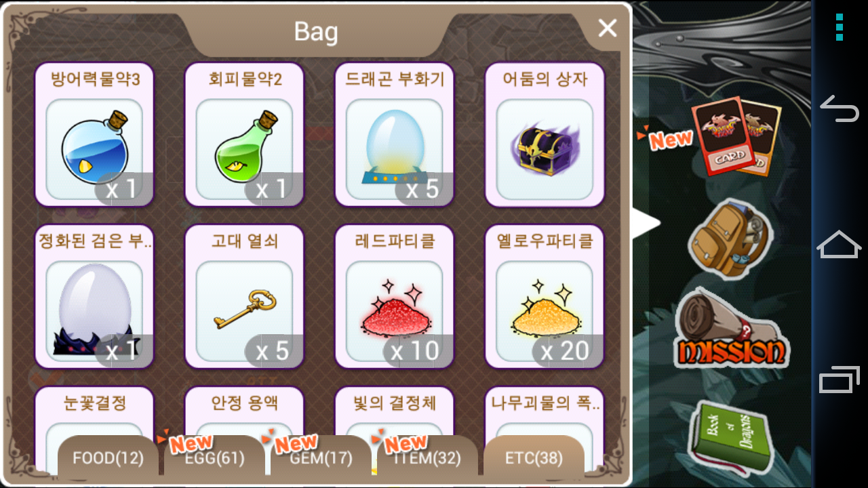868x488 pixels.
Task: Select the 정화된 검은 egg item
Action: coord(94,297)
